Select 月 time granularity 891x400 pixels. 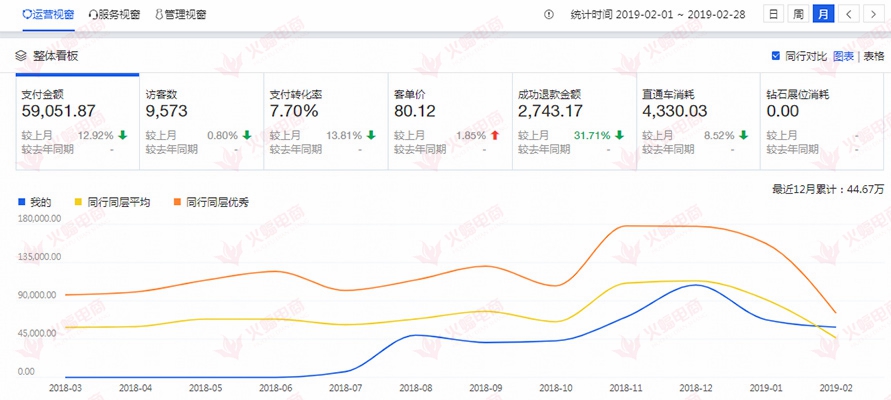click(822, 14)
